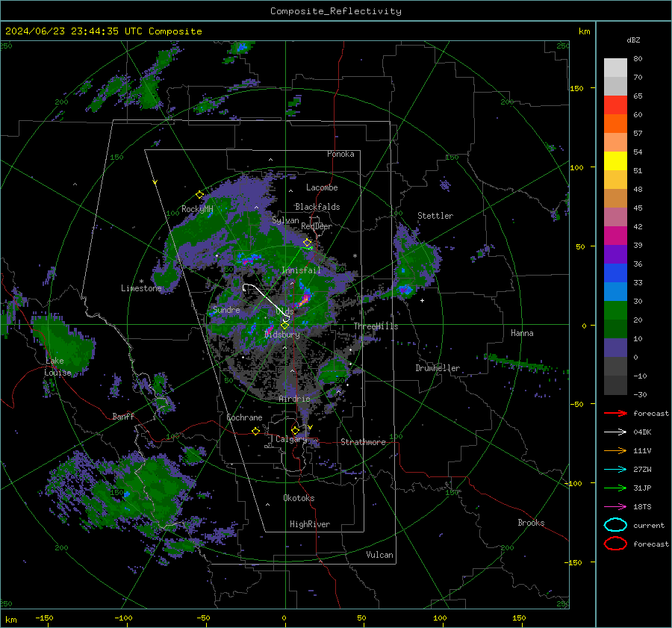Click the Didsbury city label
Screen dimensions: 672x628
tap(282, 335)
